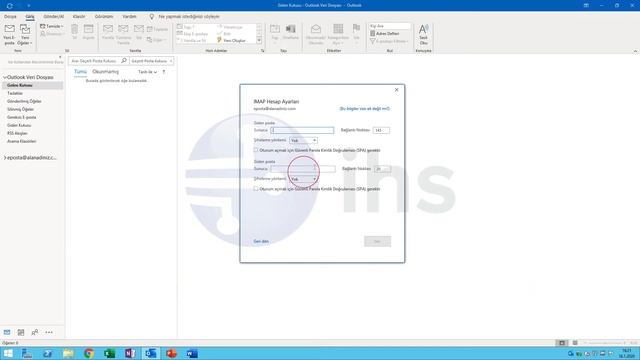Open Excel from the taskbar

pyautogui.click(x=109, y=353)
